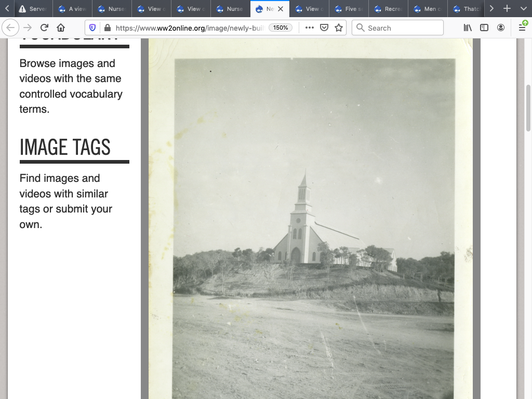
Task: Open the page actions three-dot menu
Action: click(x=309, y=28)
